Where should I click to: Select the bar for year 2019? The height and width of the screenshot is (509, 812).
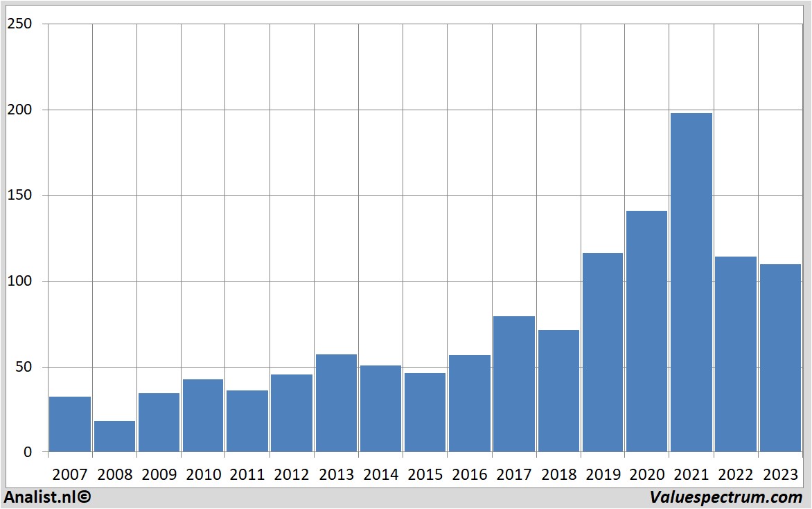[x=602, y=352]
